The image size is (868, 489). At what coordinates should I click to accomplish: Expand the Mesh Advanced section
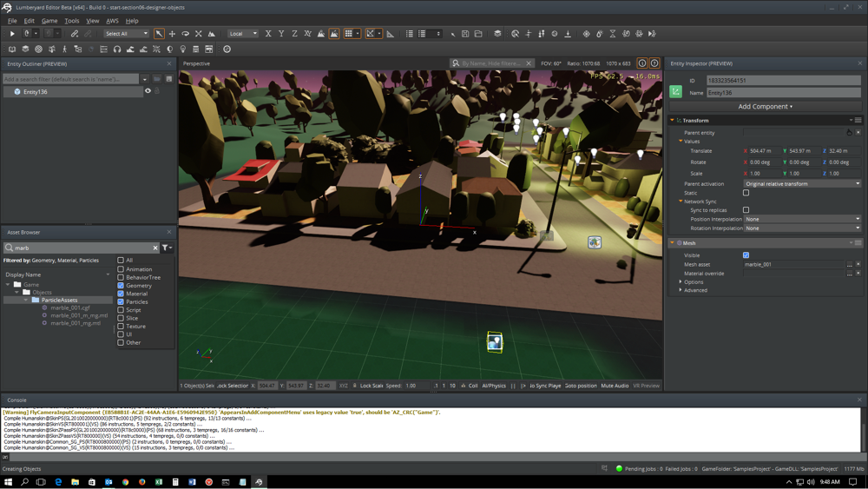(x=681, y=290)
